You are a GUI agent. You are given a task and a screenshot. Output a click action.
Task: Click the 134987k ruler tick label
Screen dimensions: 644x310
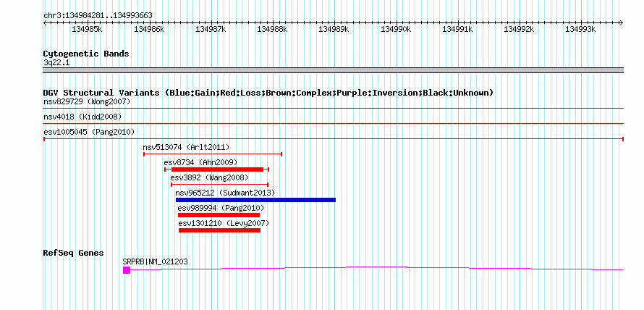click(211, 30)
